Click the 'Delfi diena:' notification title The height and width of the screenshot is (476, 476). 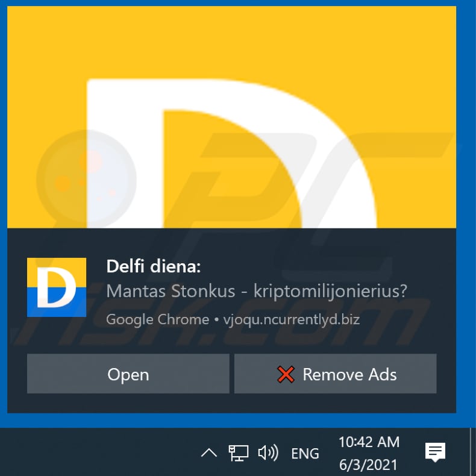coord(154,266)
